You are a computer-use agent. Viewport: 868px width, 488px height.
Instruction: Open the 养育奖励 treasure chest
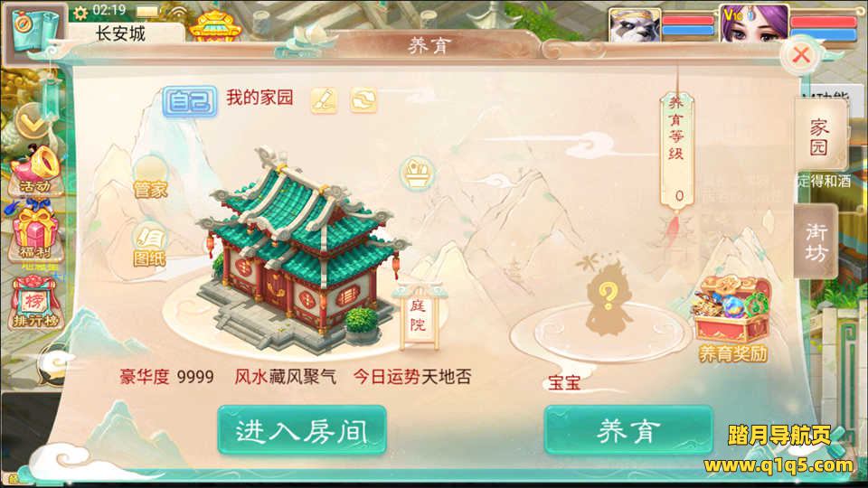(731, 319)
